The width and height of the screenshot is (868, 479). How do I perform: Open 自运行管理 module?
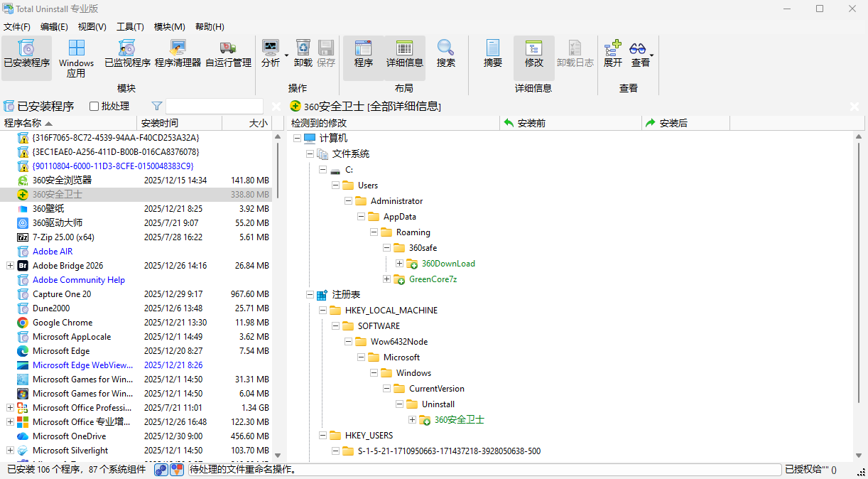[228, 54]
